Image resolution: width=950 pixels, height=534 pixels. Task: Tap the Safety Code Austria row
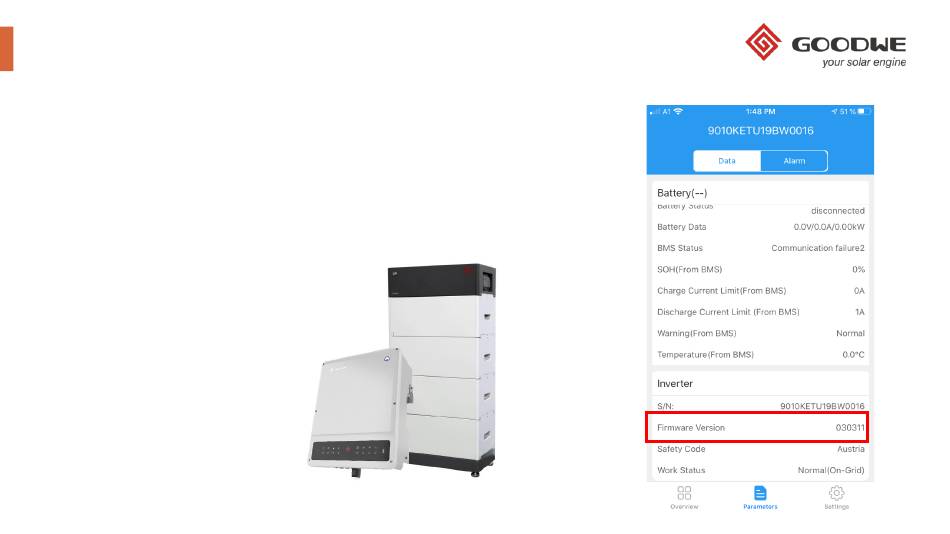[x=760, y=449]
